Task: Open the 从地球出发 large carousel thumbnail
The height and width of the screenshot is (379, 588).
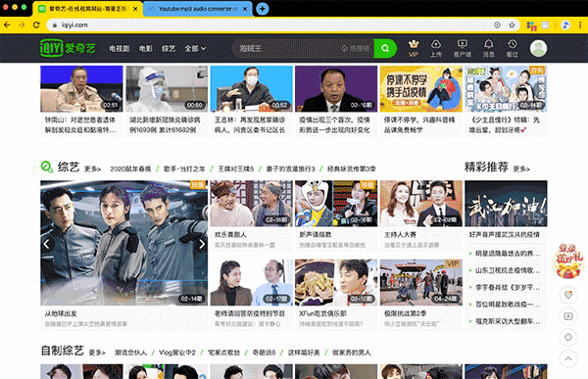Action: coord(123,243)
